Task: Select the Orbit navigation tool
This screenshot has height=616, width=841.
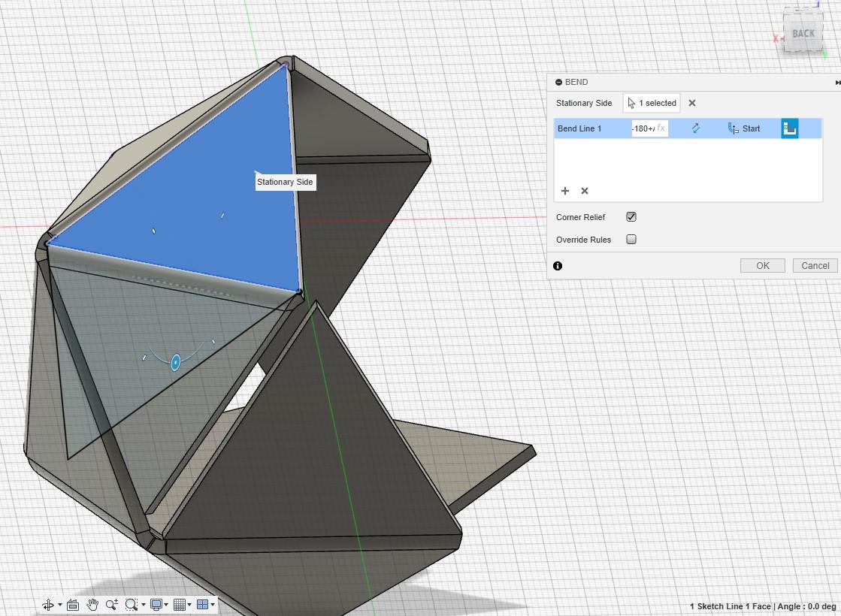Action: 48,605
